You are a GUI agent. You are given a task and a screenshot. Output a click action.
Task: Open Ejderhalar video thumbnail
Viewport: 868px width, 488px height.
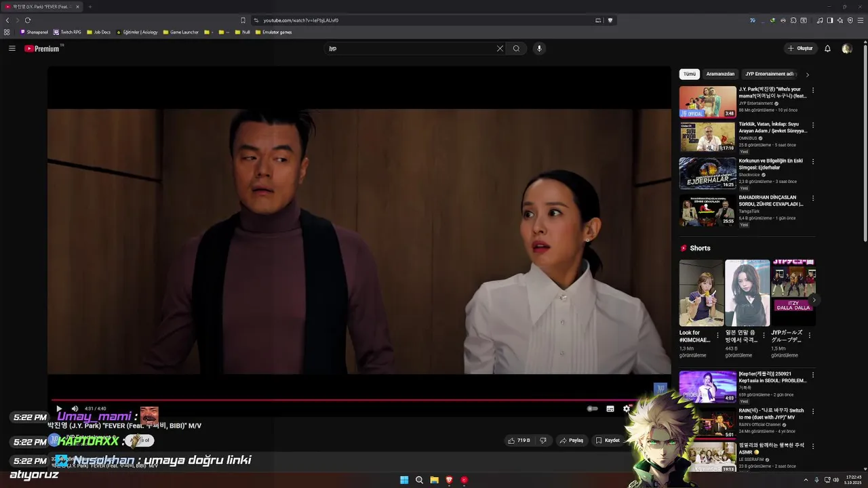707,174
